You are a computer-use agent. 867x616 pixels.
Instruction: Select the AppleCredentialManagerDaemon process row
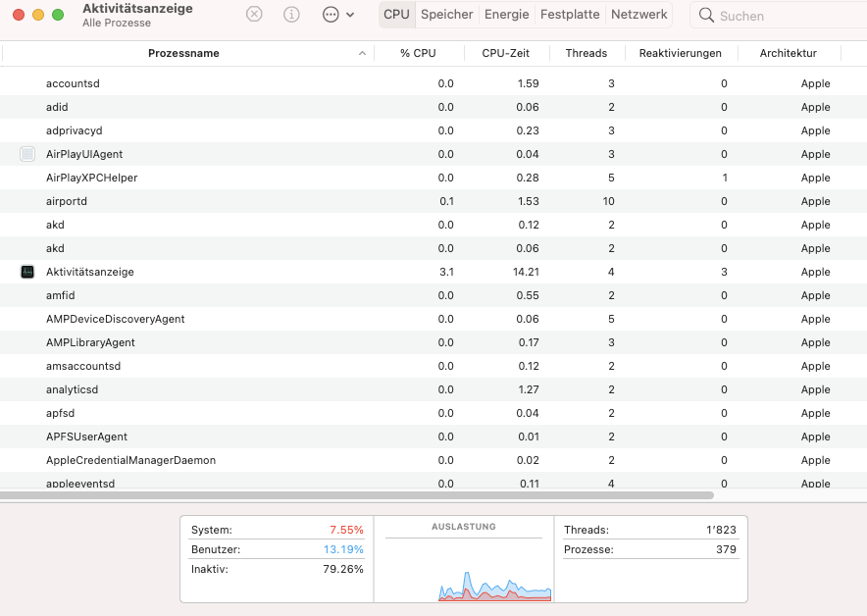(433, 460)
